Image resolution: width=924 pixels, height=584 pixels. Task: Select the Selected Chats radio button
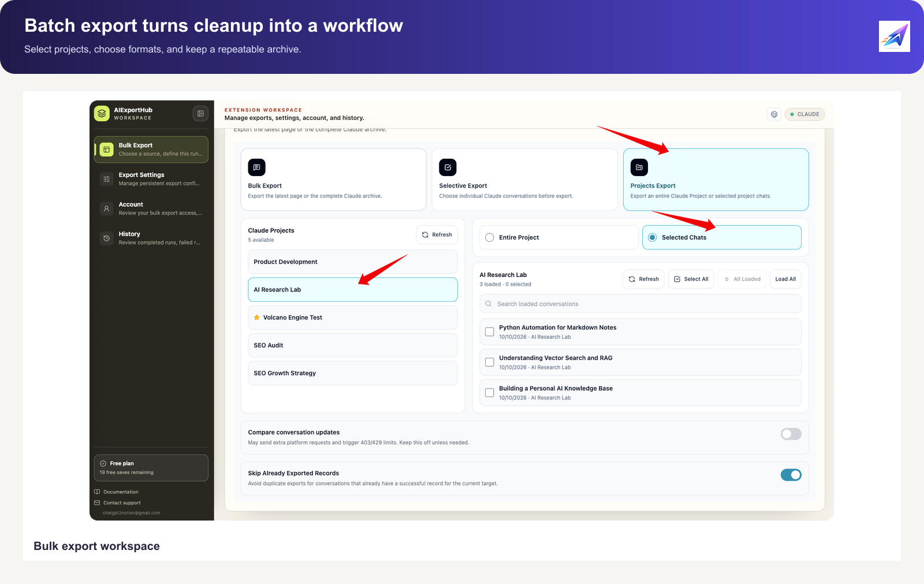point(653,237)
